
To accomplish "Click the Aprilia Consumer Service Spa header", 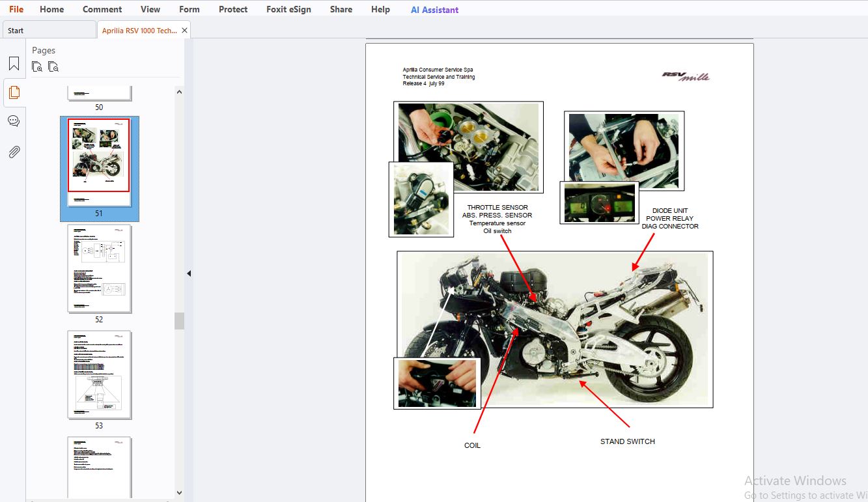I will point(438,70).
